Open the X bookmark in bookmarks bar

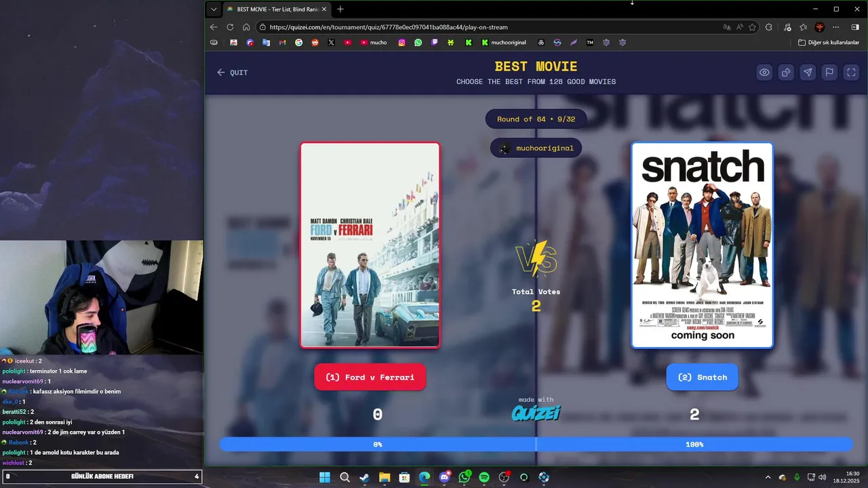(331, 42)
